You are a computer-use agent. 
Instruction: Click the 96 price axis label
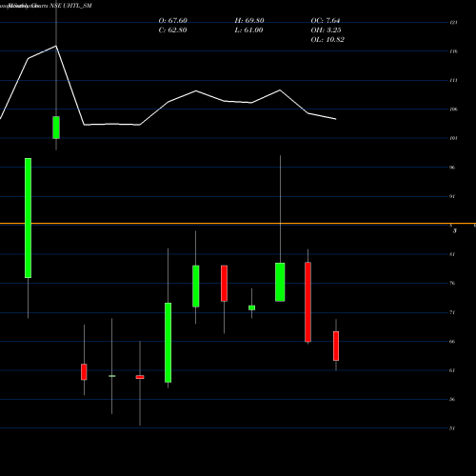pyautogui.click(x=452, y=168)
